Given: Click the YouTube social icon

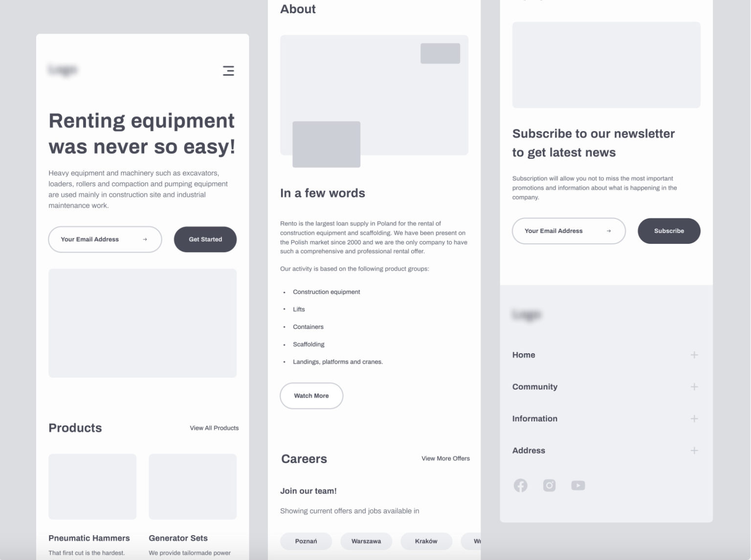Looking at the screenshot, I should tap(578, 485).
